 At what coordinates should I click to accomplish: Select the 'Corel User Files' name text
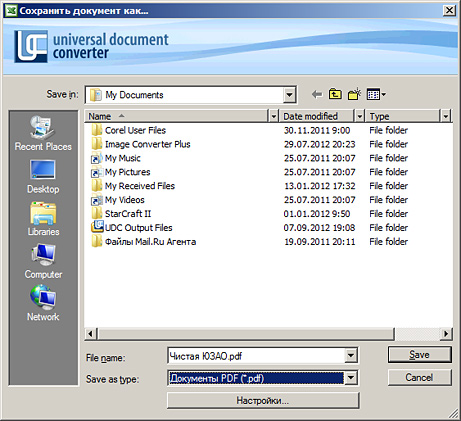[x=135, y=130]
